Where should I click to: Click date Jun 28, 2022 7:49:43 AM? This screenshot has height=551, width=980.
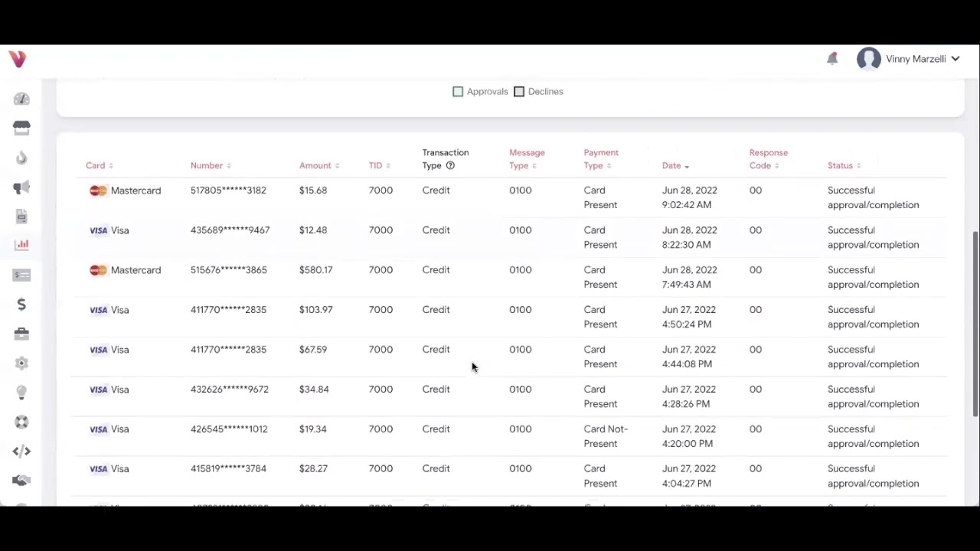point(690,277)
